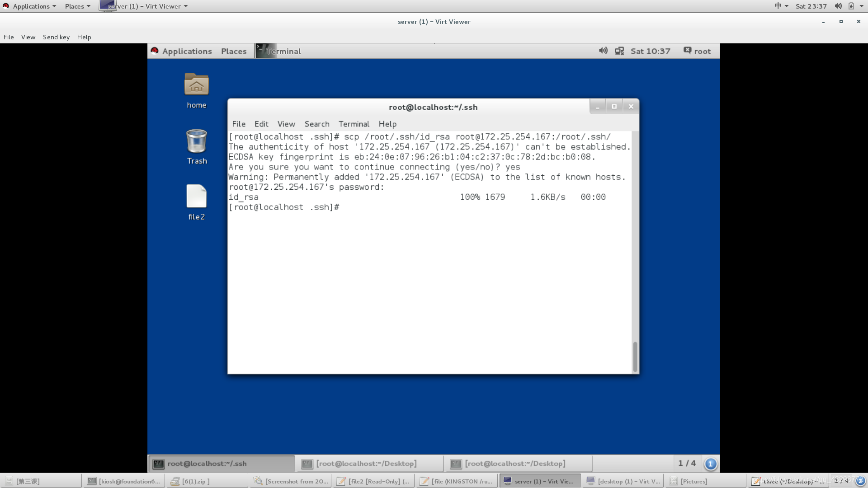Click the host volume icon
Image resolution: width=868 pixels, height=488 pixels.
[x=838, y=6]
